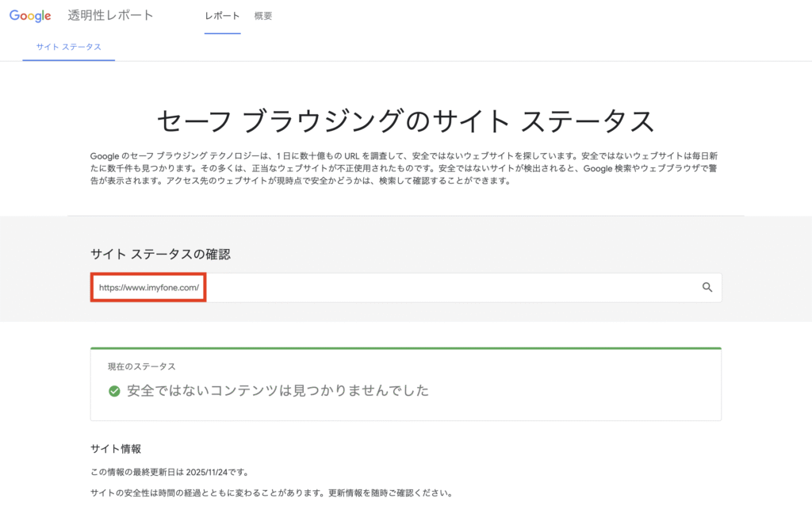Select the サイト ステータス sub-tab
The image size is (812, 506).
point(68,47)
